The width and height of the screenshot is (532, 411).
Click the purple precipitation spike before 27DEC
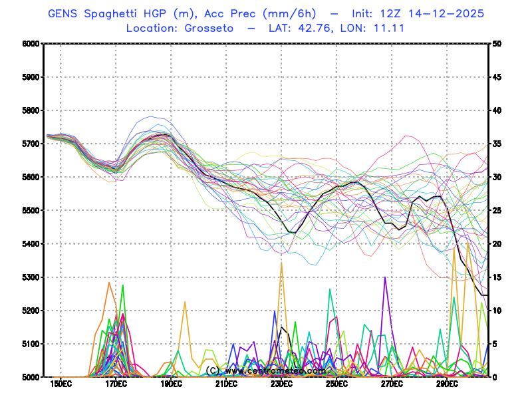[385, 278]
